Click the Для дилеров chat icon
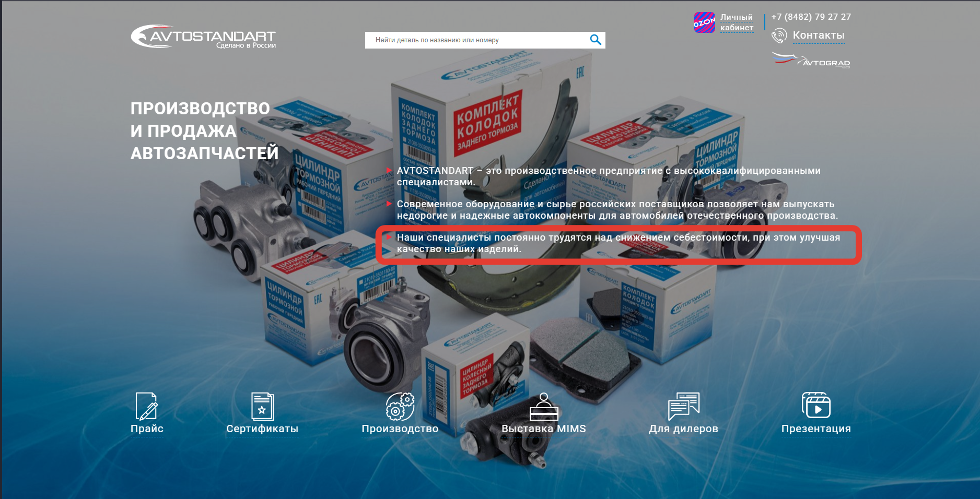 (x=683, y=406)
